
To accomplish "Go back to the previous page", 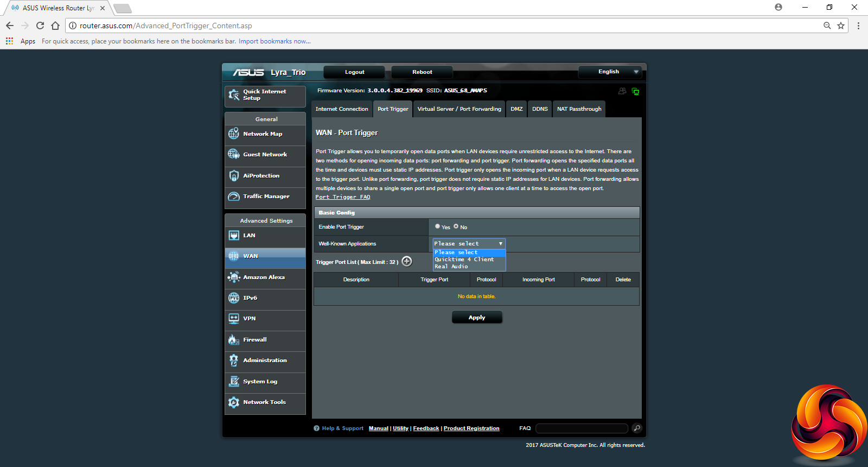I will click(x=10, y=26).
